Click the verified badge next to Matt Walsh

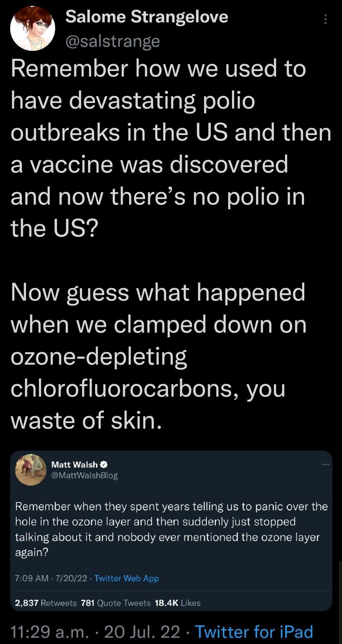(104, 464)
